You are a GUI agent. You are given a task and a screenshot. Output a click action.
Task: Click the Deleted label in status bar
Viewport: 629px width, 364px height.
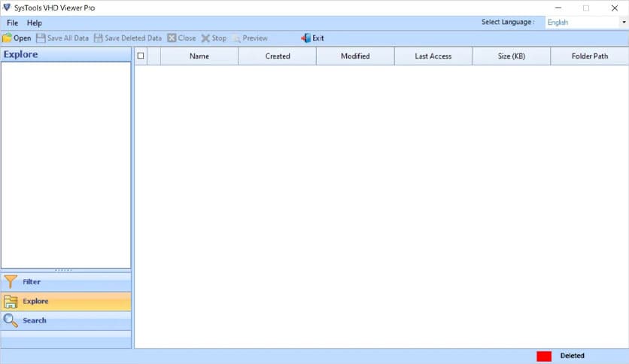point(572,356)
